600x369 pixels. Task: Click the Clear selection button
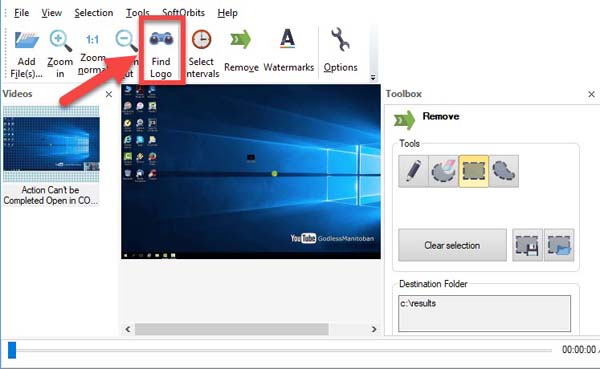click(x=452, y=245)
